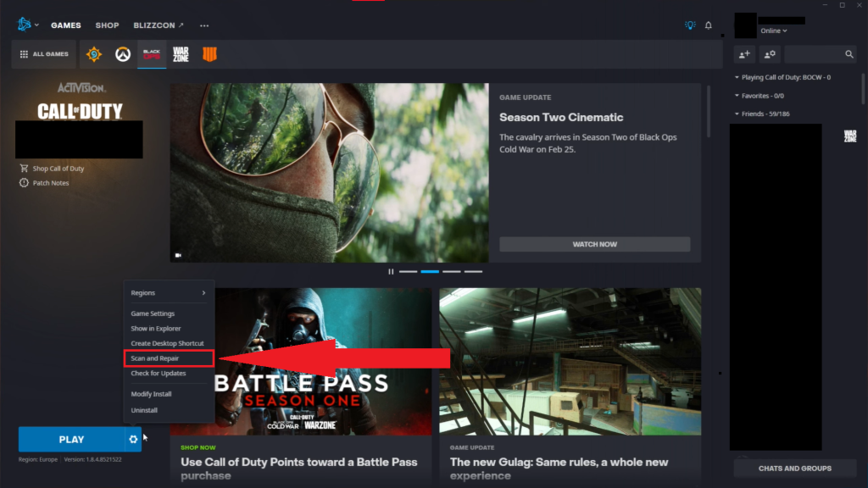The image size is (868, 488).
Task: Pause the news carousel
Action: 391,272
